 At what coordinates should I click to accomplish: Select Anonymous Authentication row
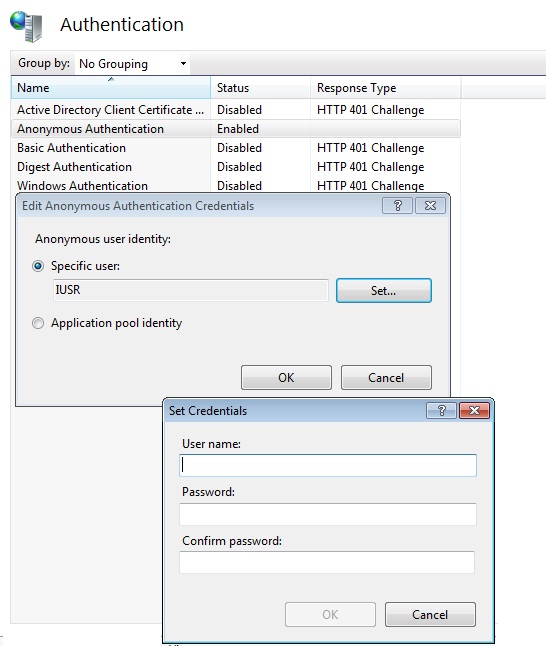click(x=236, y=129)
